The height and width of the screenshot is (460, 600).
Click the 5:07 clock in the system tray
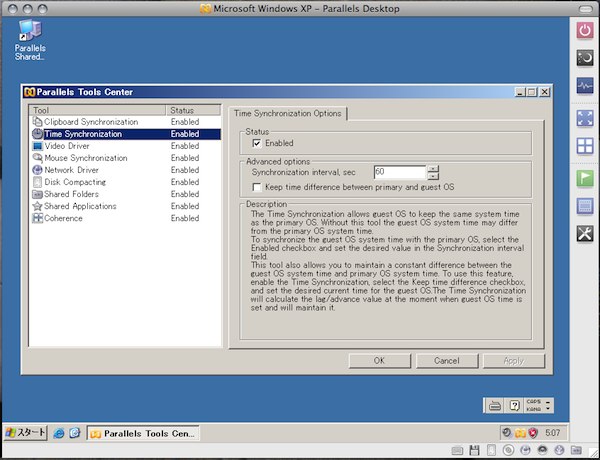tap(553, 433)
